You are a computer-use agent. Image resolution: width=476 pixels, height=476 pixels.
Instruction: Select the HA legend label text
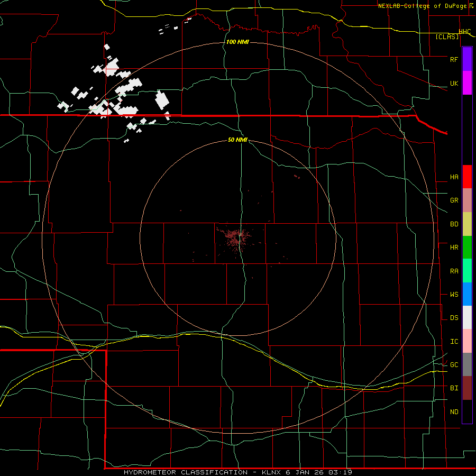tap(454, 177)
